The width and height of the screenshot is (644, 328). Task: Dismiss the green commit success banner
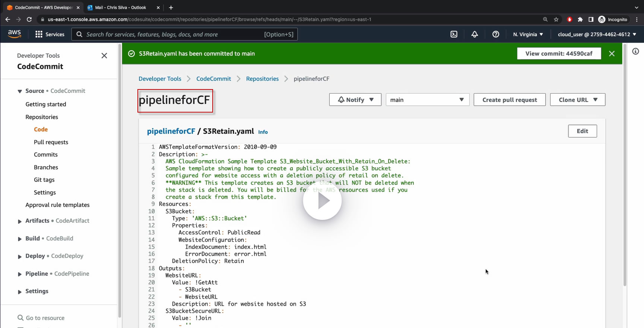(x=612, y=54)
